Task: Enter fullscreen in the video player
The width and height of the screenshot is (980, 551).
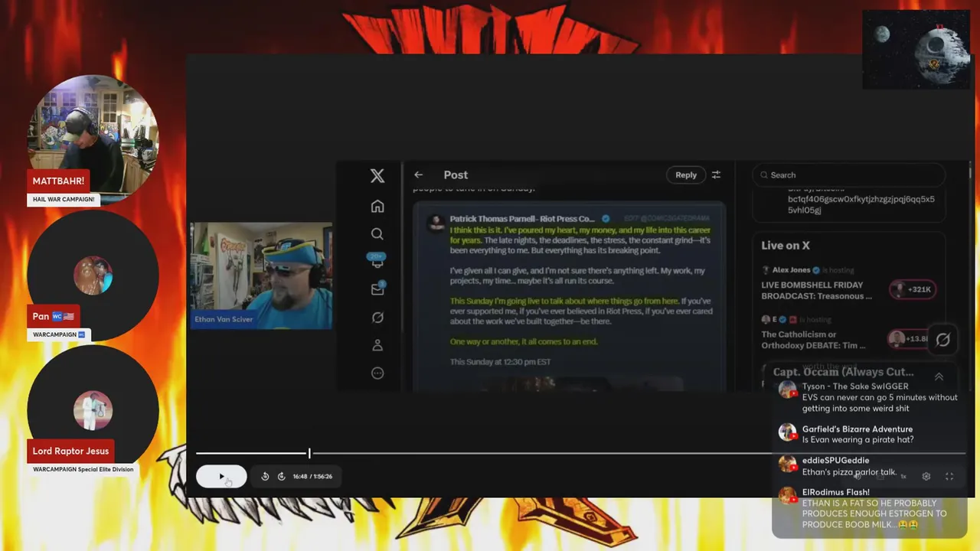Action: [949, 476]
